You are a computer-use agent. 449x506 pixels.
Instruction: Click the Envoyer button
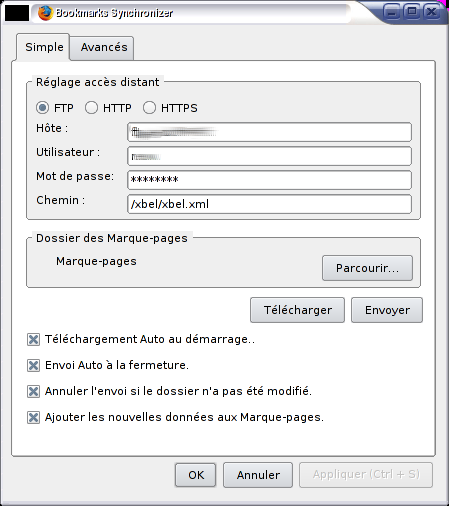click(x=387, y=310)
